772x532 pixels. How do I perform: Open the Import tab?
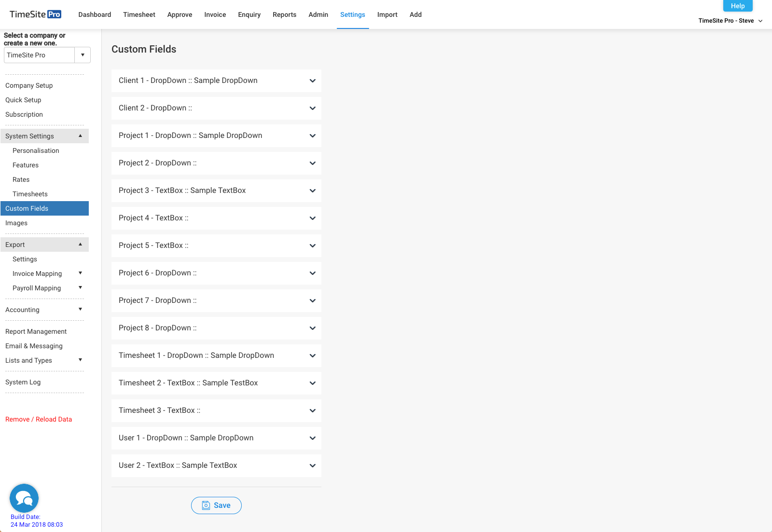coord(387,14)
